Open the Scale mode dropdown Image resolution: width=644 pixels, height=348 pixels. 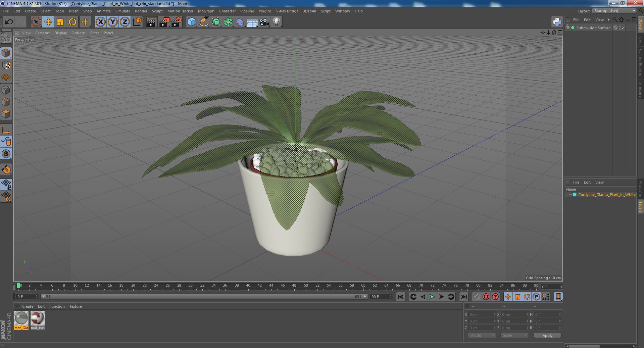514,335
